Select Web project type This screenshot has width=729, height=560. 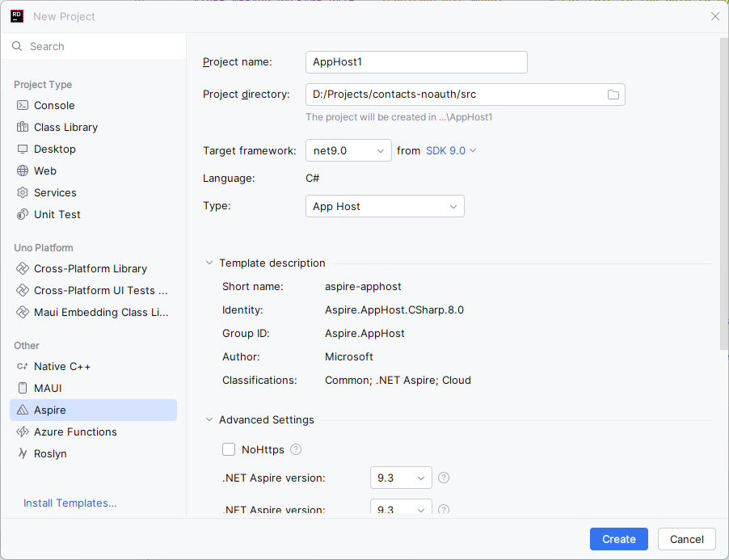tap(94, 171)
